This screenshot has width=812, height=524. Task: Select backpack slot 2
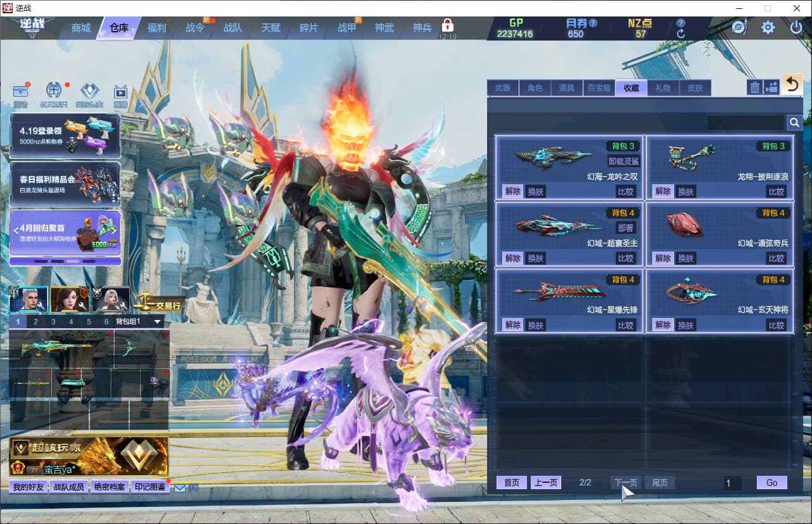pyautogui.click(x=36, y=322)
